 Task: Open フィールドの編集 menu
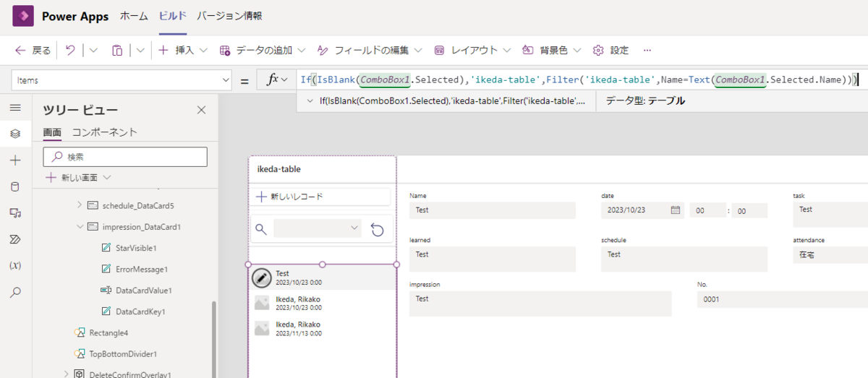coord(370,51)
